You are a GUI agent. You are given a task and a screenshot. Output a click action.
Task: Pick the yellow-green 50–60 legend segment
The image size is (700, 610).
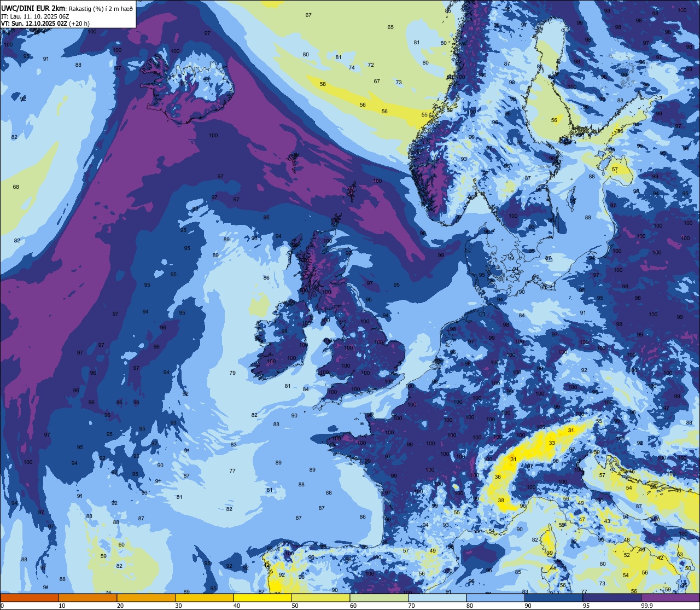coord(320,597)
